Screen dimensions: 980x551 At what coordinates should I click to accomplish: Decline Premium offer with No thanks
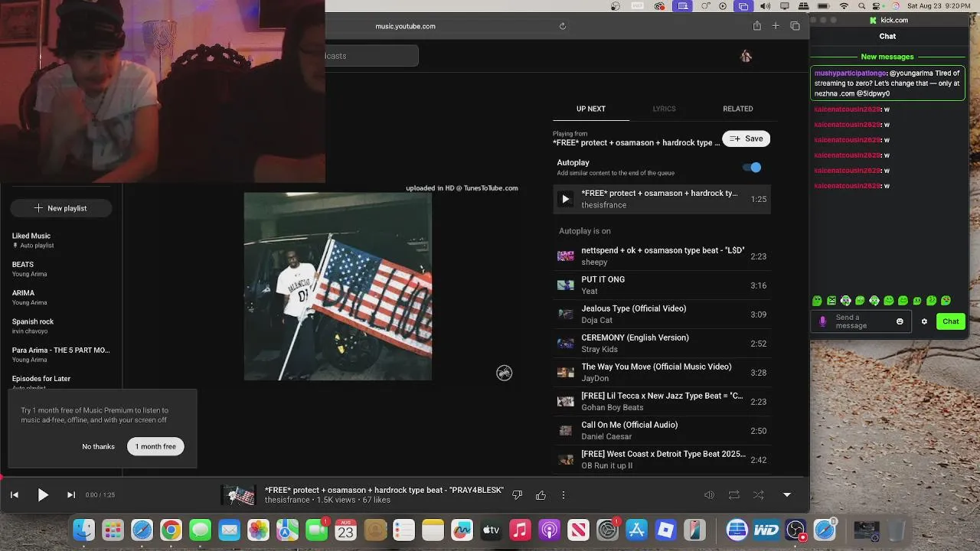tap(99, 447)
